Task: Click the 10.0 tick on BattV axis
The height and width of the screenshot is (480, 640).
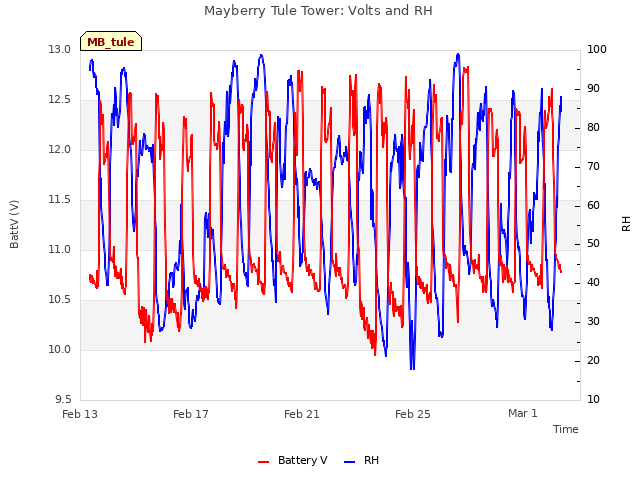Action: pos(60,349)
